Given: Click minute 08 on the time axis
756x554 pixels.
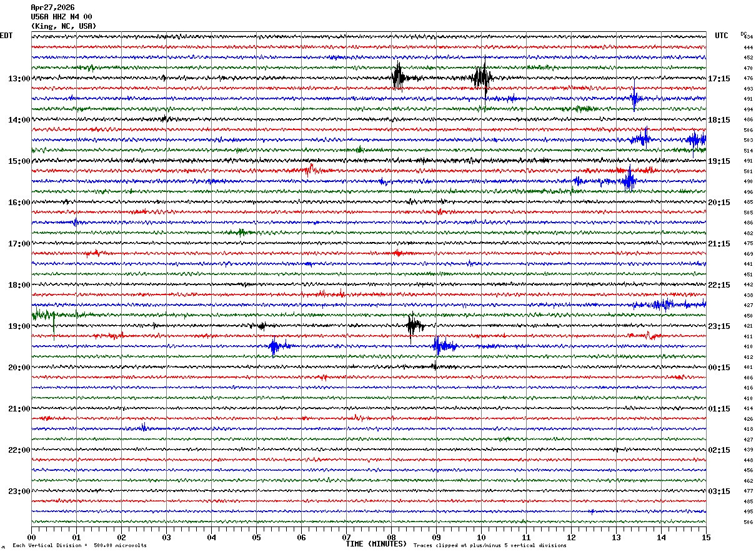Looking at the screenshot, I should click(x=391, y=537).
